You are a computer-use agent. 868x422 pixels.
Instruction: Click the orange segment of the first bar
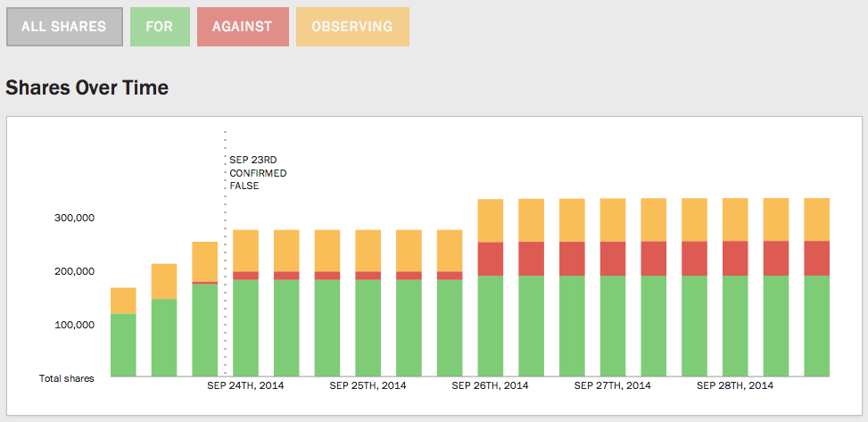pos(123,301)
